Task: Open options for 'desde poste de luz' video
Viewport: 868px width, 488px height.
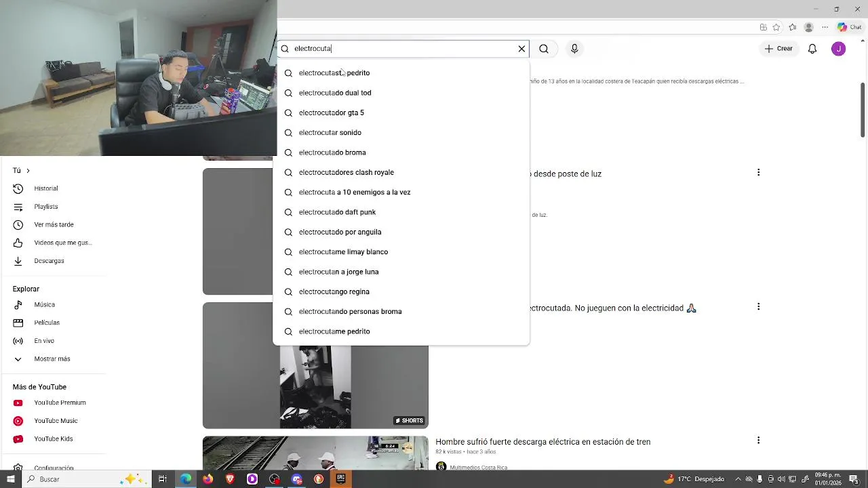Action: [758, 173]
